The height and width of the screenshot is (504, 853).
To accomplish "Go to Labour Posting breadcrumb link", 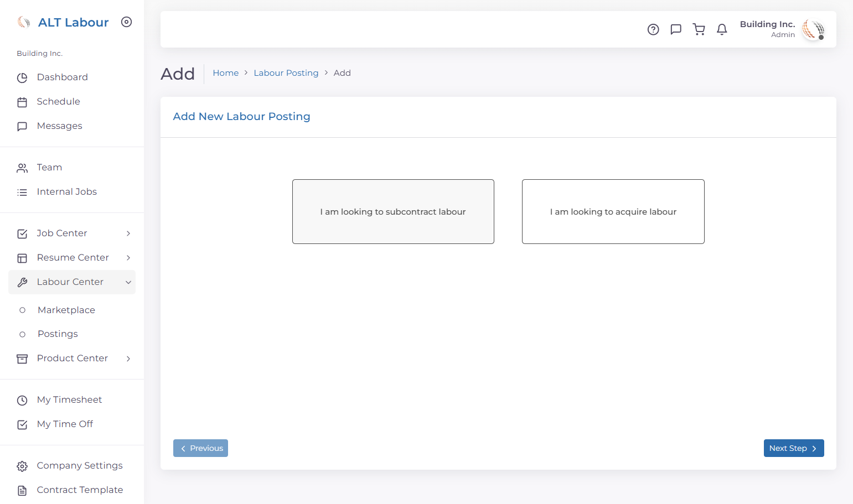I will point(286,73).
